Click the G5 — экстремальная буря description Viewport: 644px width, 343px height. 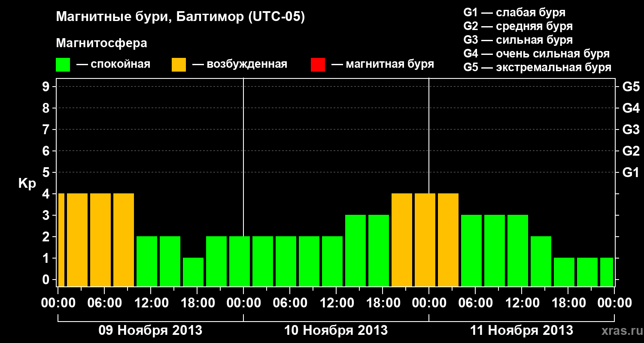pos(538,67)
